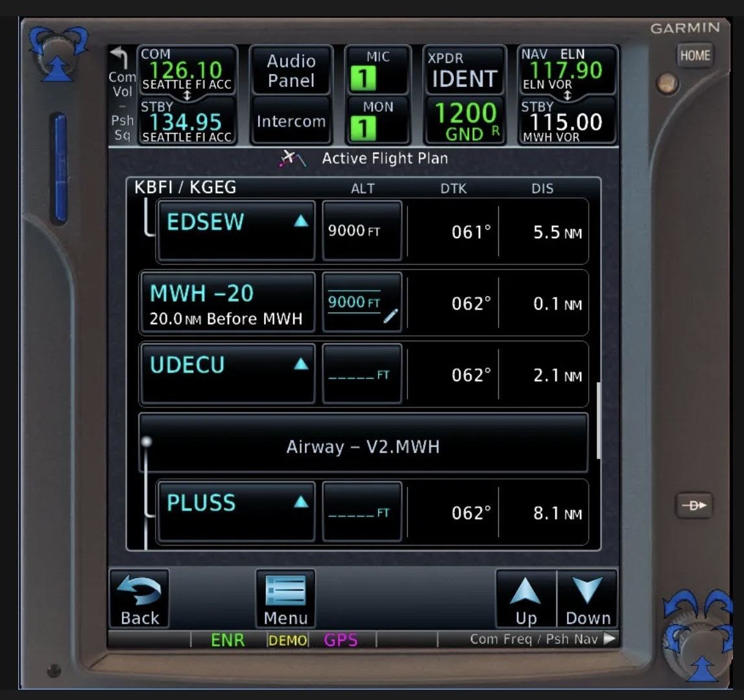Select the active NAV frequency 117.90
The image size is (744, 700).
pyautogui.click(x=566, y=70)
